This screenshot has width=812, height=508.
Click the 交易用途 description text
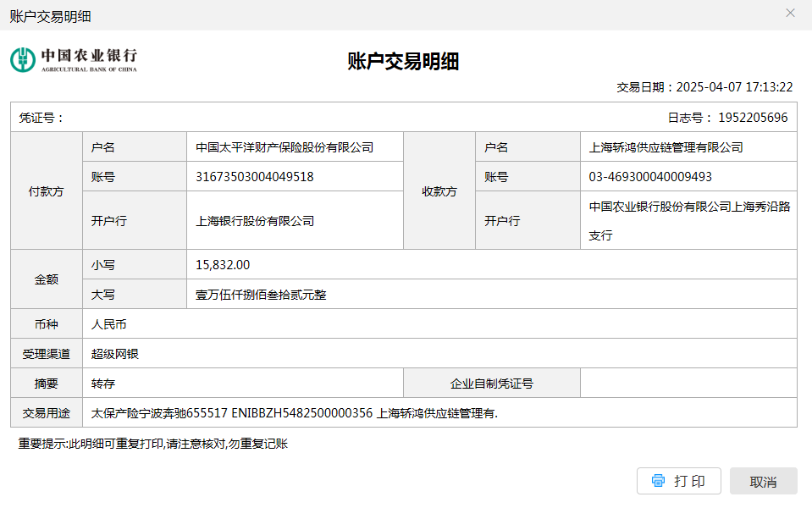(x=294, y=413)
